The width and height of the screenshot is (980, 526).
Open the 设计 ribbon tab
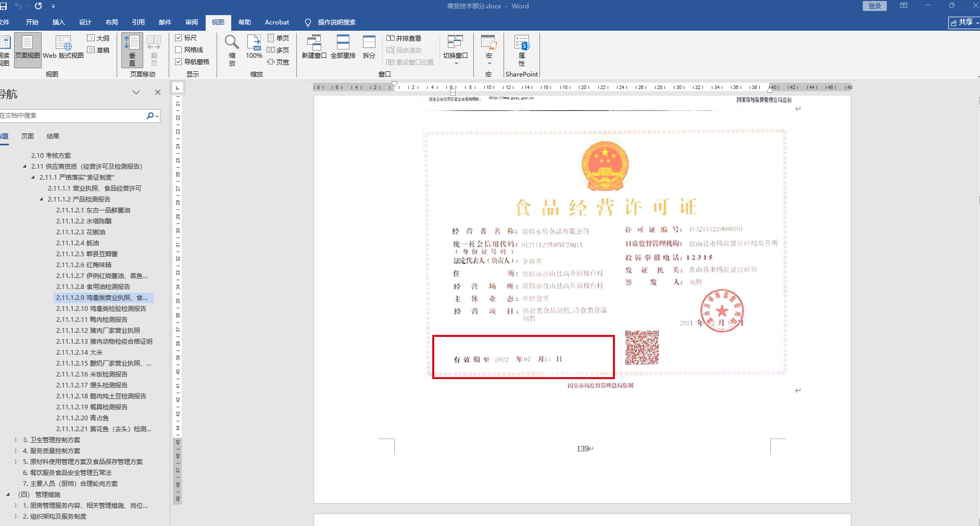tap(85, 22)
